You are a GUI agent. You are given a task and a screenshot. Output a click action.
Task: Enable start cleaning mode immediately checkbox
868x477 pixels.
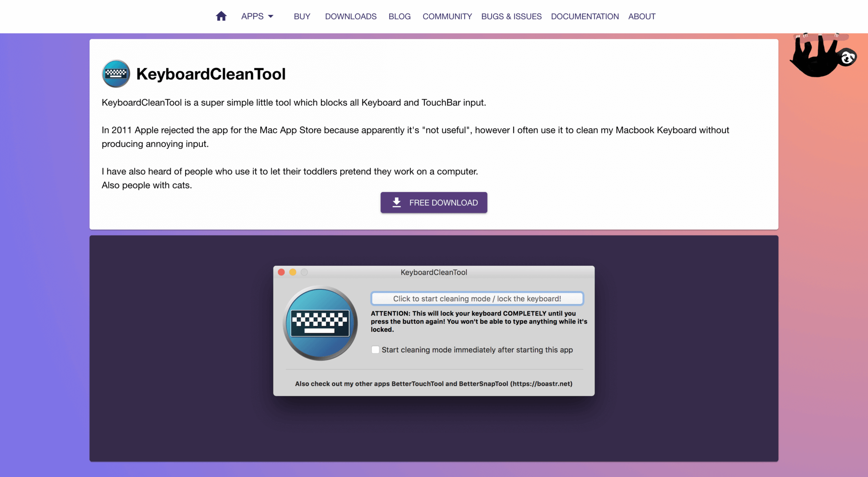coord(375,349)
